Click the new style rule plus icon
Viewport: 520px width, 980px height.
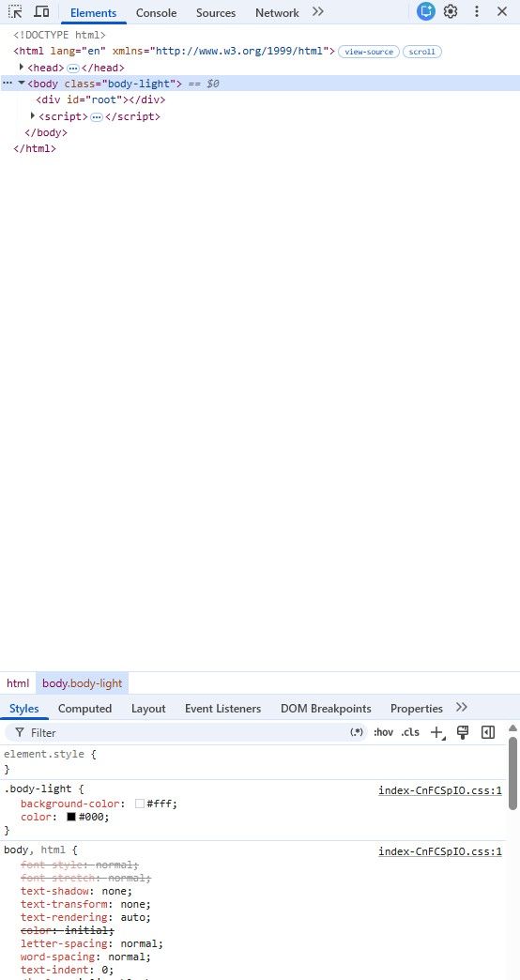coord(436,732)
